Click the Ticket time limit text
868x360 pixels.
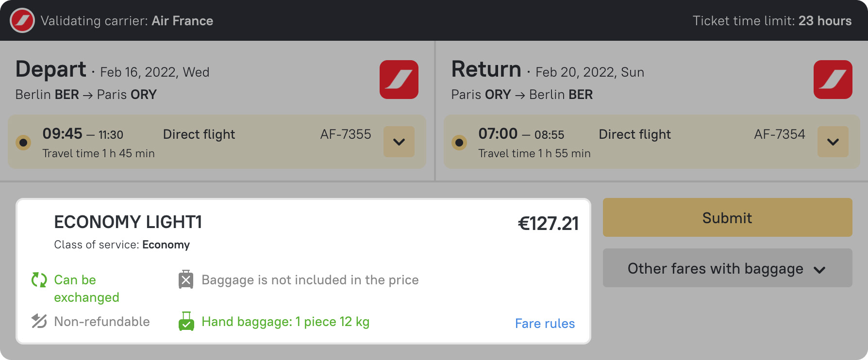772,21
